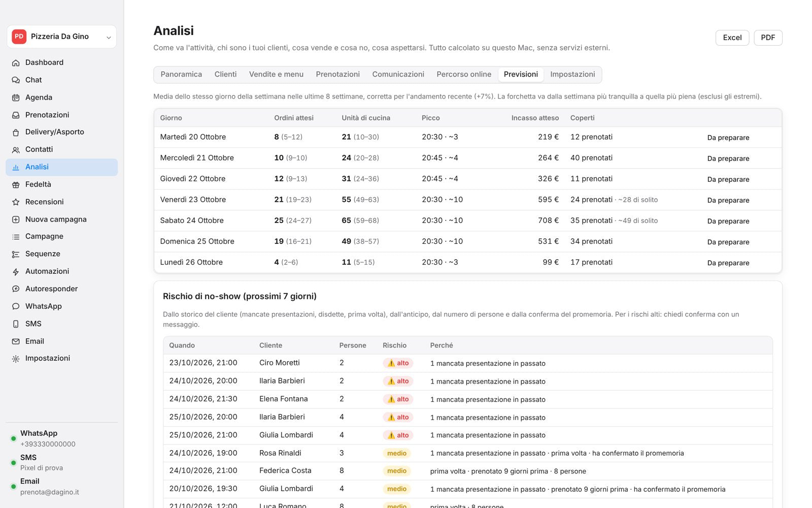Click the Sequenze steps icon
This screenshot has height=508, width=812.
(x=16, y=254)
